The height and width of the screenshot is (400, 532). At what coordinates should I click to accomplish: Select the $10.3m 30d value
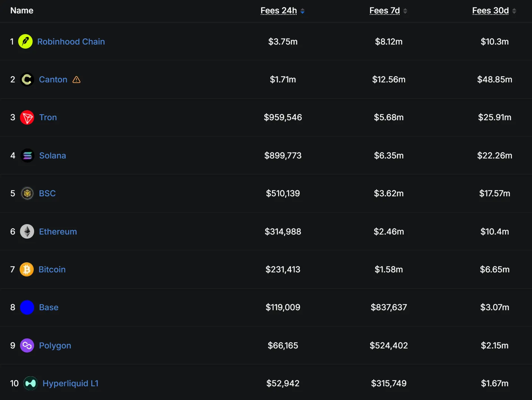(495, 42)
